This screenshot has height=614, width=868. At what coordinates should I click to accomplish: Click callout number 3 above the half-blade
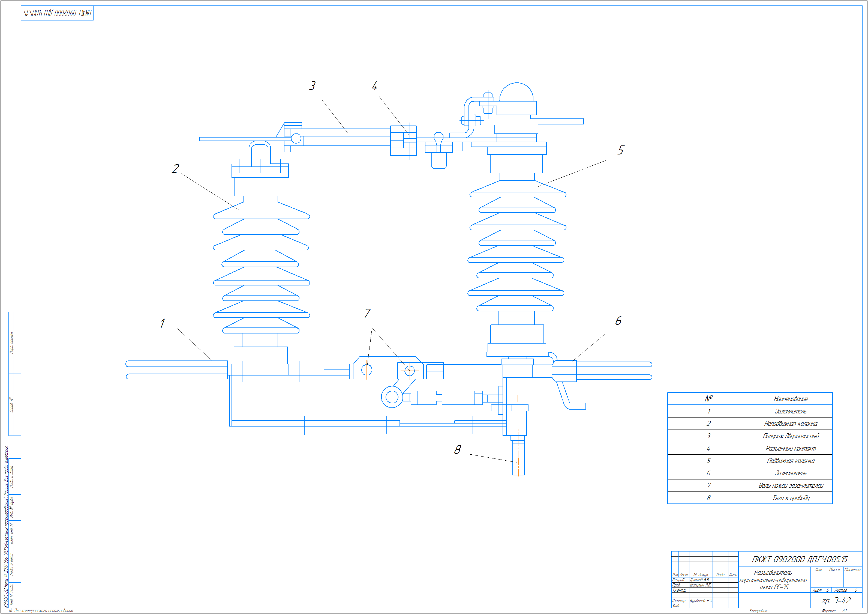(x=312, y=86)
